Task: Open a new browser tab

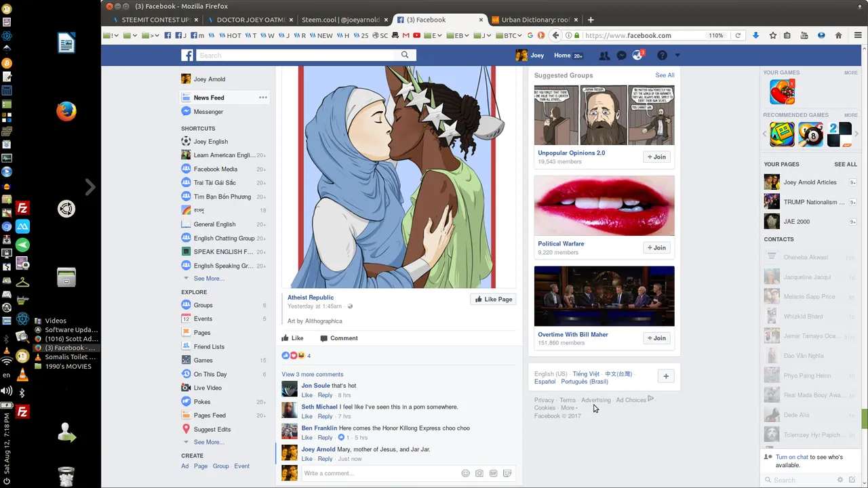Action: point(591,20)
